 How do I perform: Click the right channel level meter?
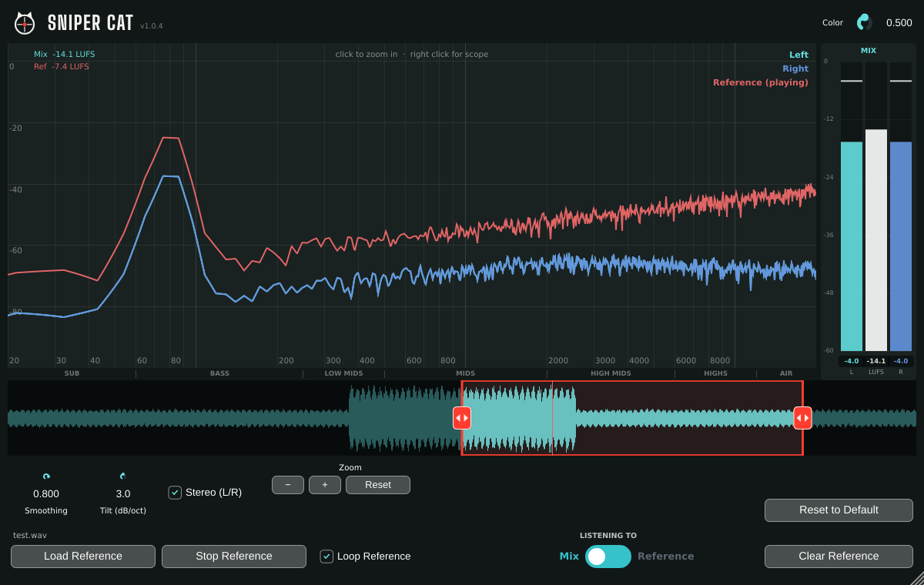tap(901, 206)
